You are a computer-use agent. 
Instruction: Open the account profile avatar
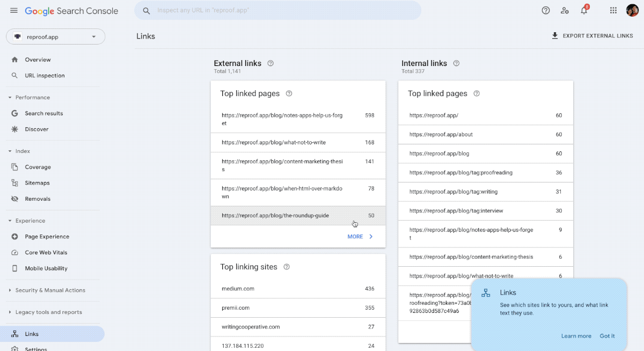632,10
